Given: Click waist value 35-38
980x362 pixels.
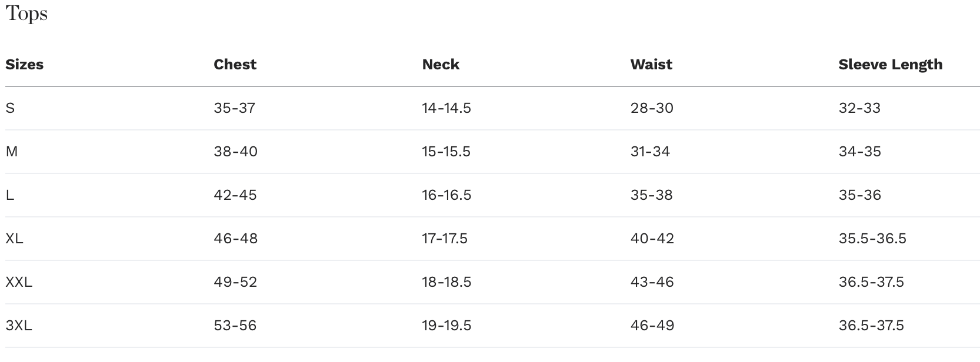Looking at the screenshot, I should pos(651,195).
